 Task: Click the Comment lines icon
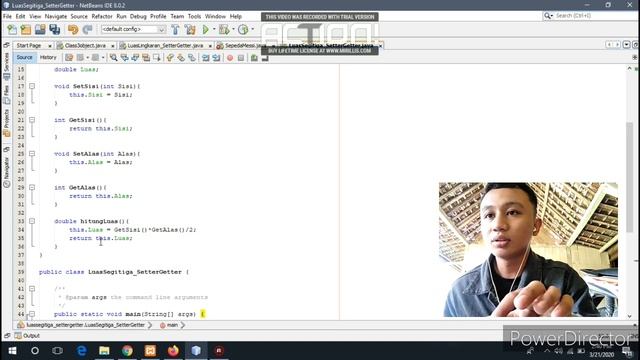tap(254, 58)
